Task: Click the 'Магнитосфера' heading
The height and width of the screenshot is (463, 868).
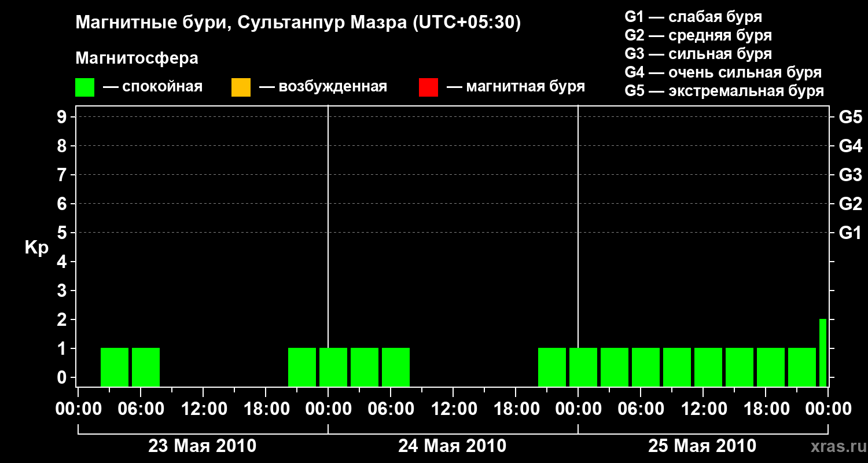Action: (137, 58)
